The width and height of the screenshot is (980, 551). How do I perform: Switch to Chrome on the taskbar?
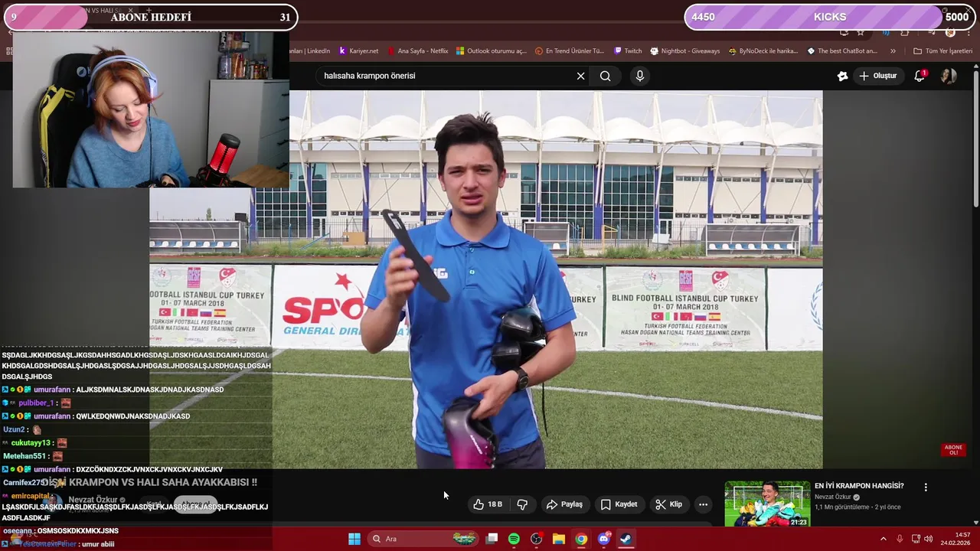coord(581,539)
